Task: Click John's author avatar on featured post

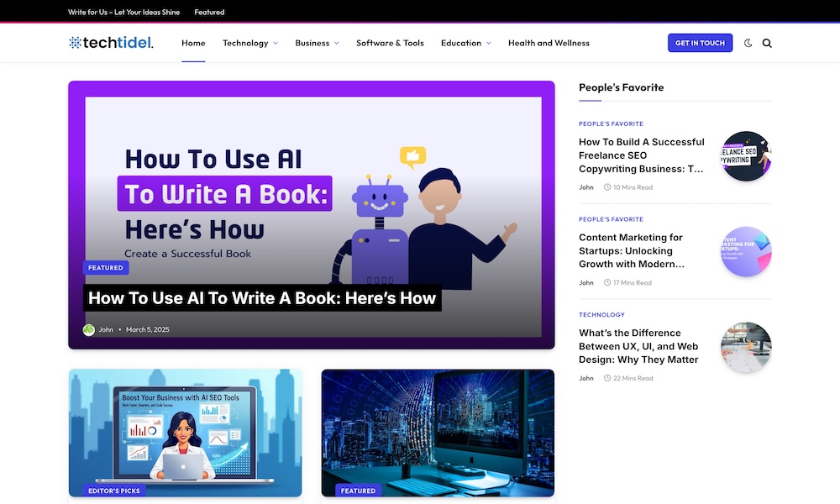Action: coord(88,329)
